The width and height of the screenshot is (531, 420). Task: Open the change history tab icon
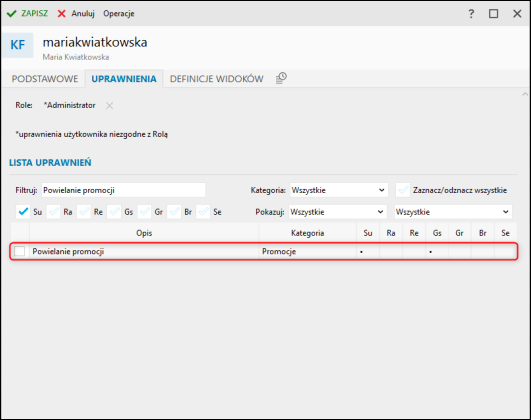[281, 78]
